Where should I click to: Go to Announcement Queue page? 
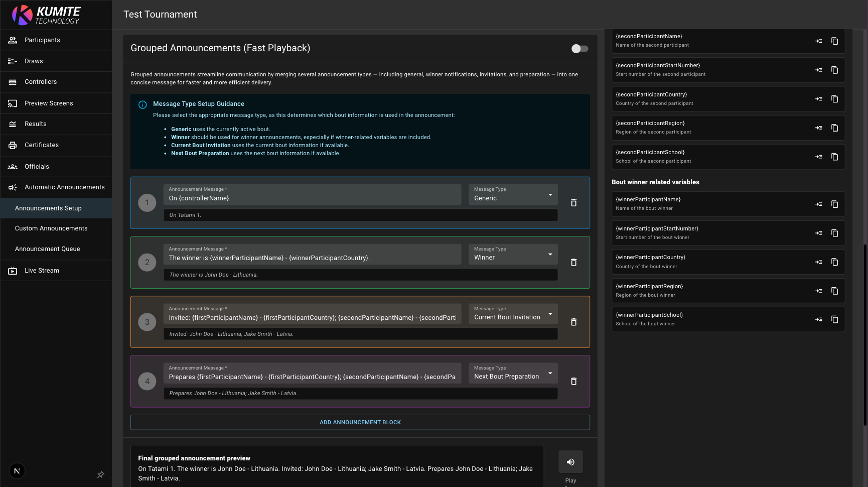[48, 249]
